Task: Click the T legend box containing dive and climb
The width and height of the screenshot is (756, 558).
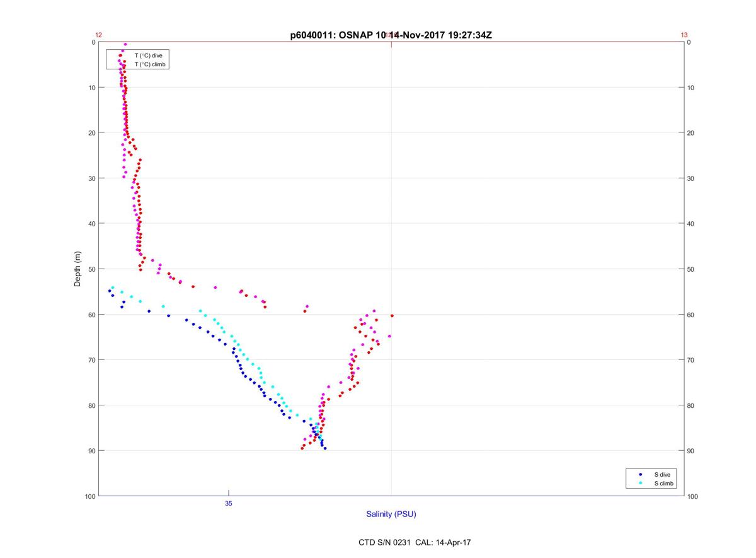Action: pyautogui.click(x=138, y=60)
